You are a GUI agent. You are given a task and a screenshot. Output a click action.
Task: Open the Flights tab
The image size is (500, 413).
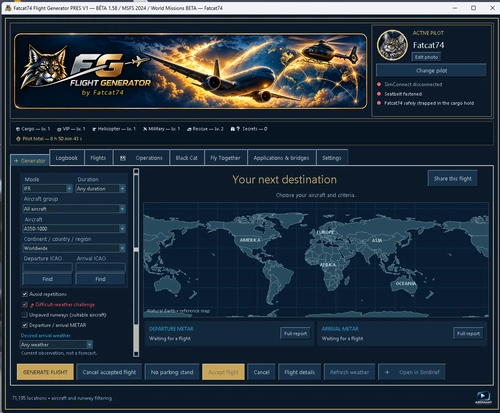(x=98, y=158)
